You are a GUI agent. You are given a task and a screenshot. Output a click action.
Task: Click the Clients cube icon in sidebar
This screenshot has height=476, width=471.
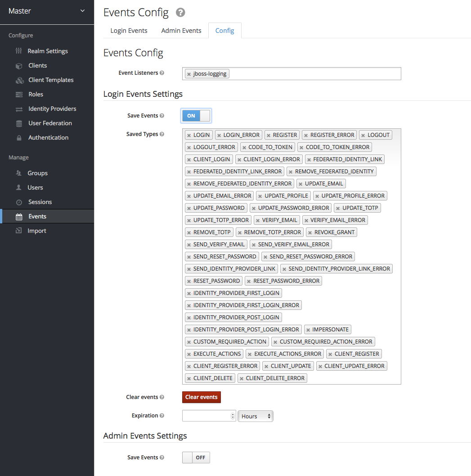pyautogui.click(x=19, y=66)
